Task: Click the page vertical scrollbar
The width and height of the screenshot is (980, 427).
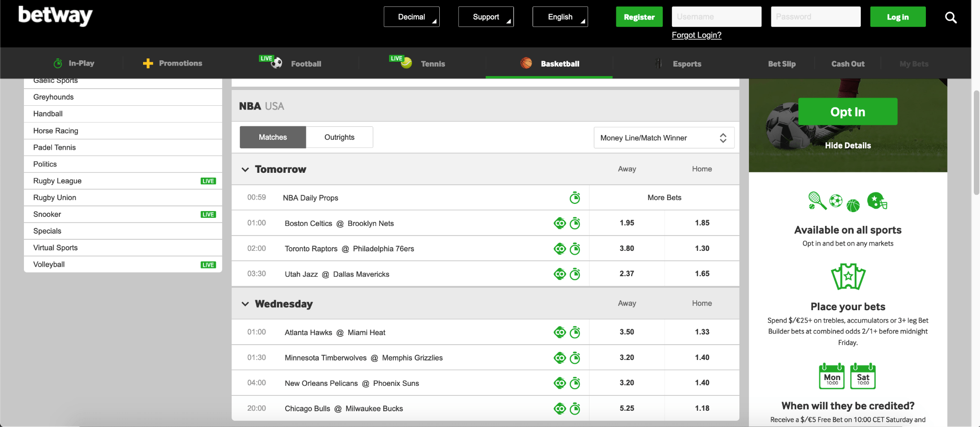Action: point(976,142)
